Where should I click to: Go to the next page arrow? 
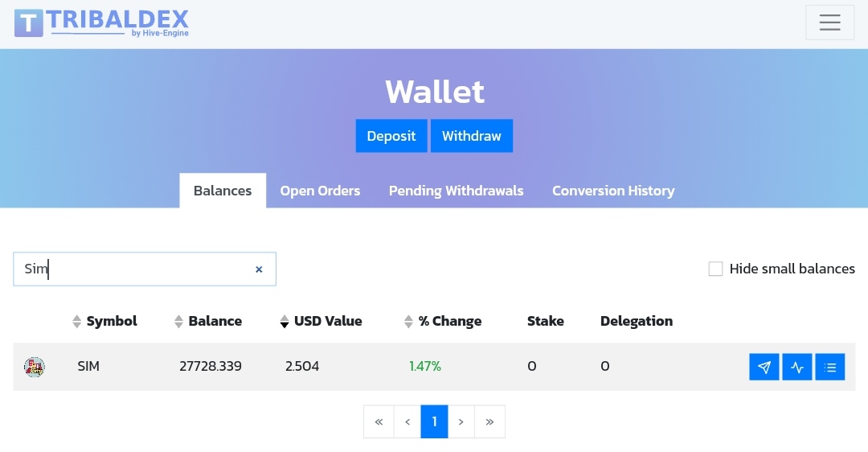tap(461, 421)
